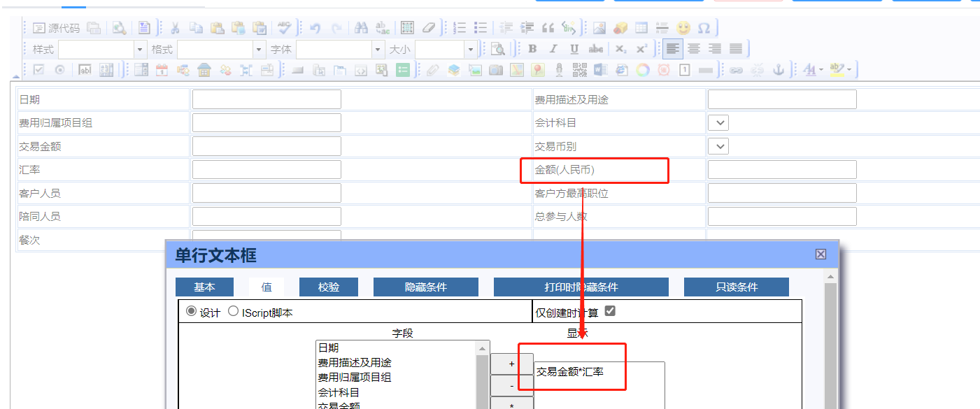980x409 pixels.
Task: Switch to the 只读条件 tab
Action: pos(737,287)
